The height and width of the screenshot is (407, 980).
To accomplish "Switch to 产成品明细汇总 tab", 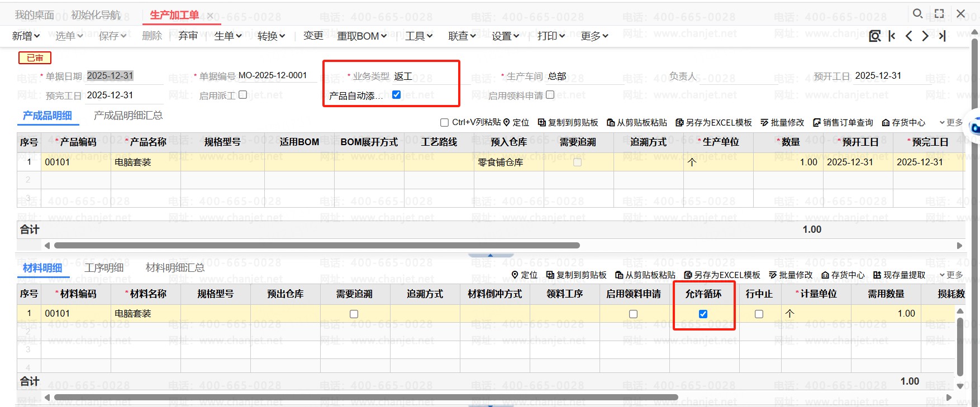I will (129, 116).
